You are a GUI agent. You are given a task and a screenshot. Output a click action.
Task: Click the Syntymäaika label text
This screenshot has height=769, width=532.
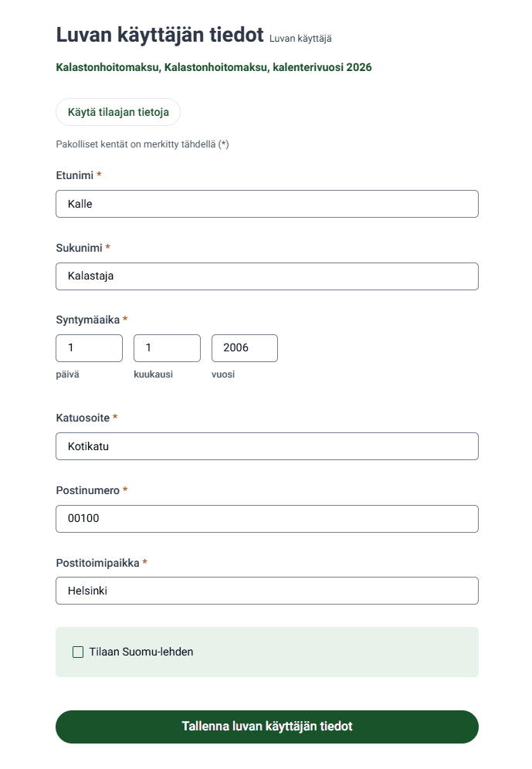88,320
